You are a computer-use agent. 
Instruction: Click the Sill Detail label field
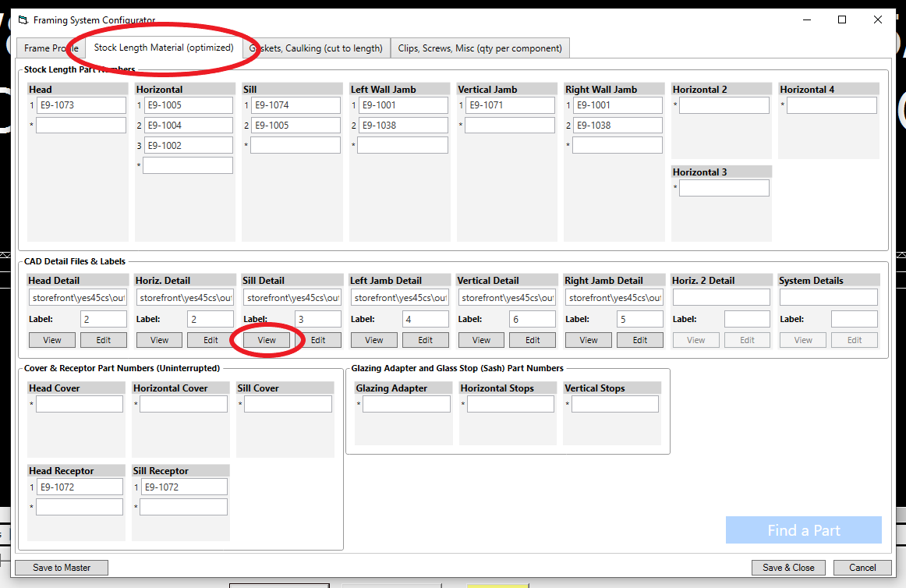318,319
